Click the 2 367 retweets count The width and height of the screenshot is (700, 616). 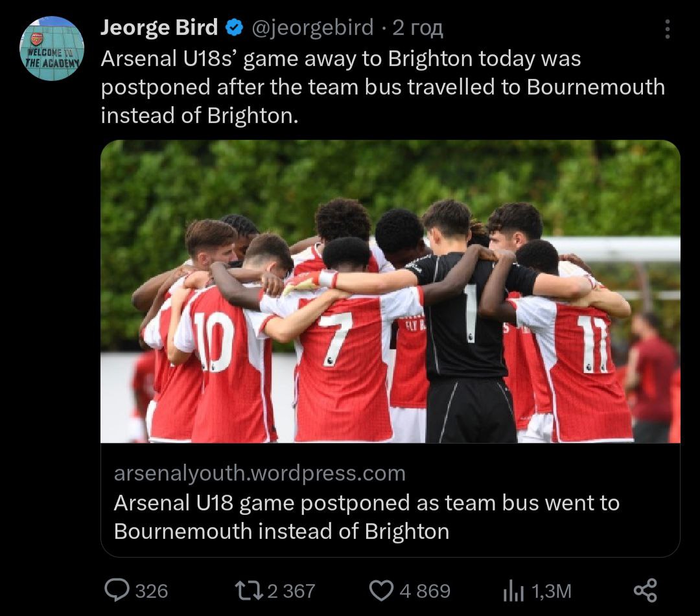click(x=291, y=591)
